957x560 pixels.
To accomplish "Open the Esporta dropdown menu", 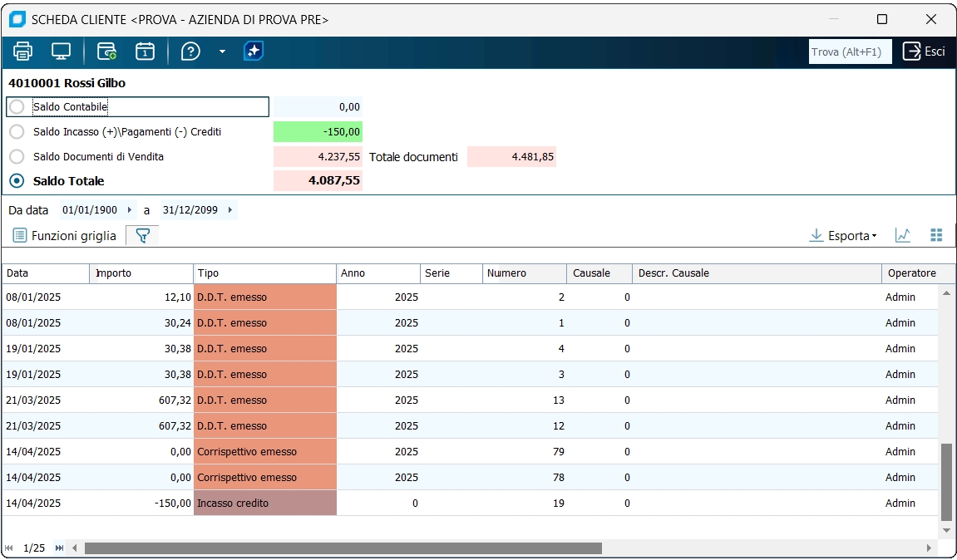I will click(843, 236).
